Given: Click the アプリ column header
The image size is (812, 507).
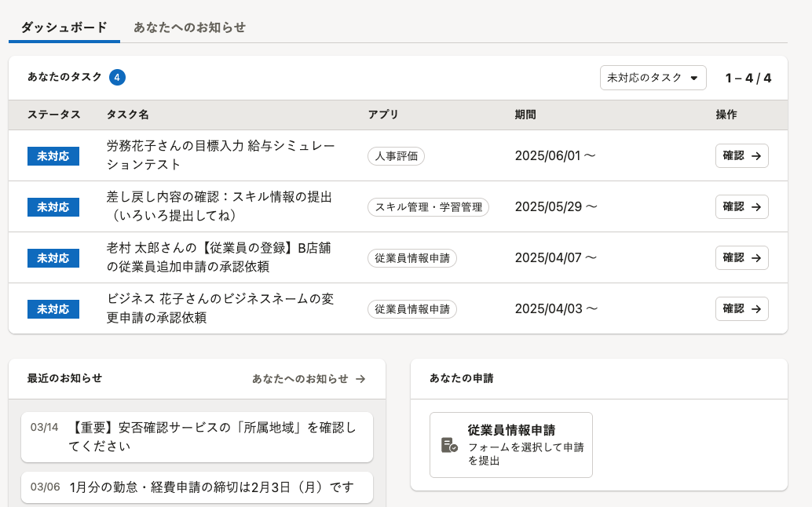Looking at the screenshot, I should [x=383, y=115].
